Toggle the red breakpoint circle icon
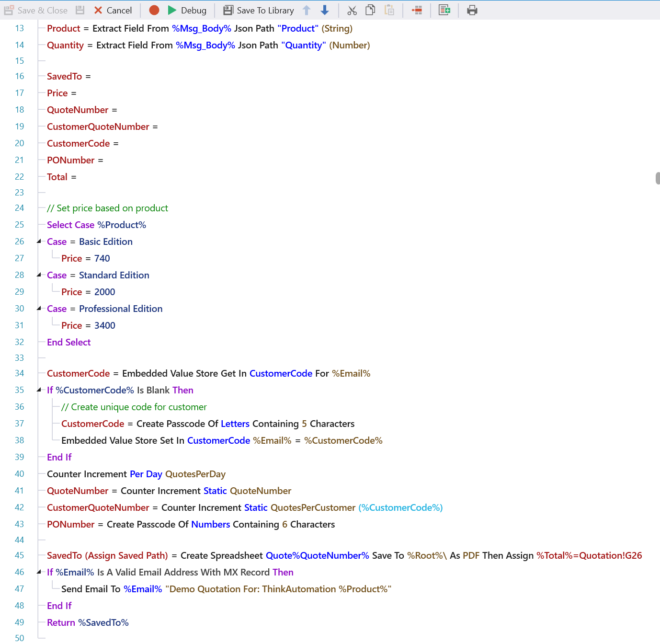Viewport: 660px width, 644px height. click(154, 10)
